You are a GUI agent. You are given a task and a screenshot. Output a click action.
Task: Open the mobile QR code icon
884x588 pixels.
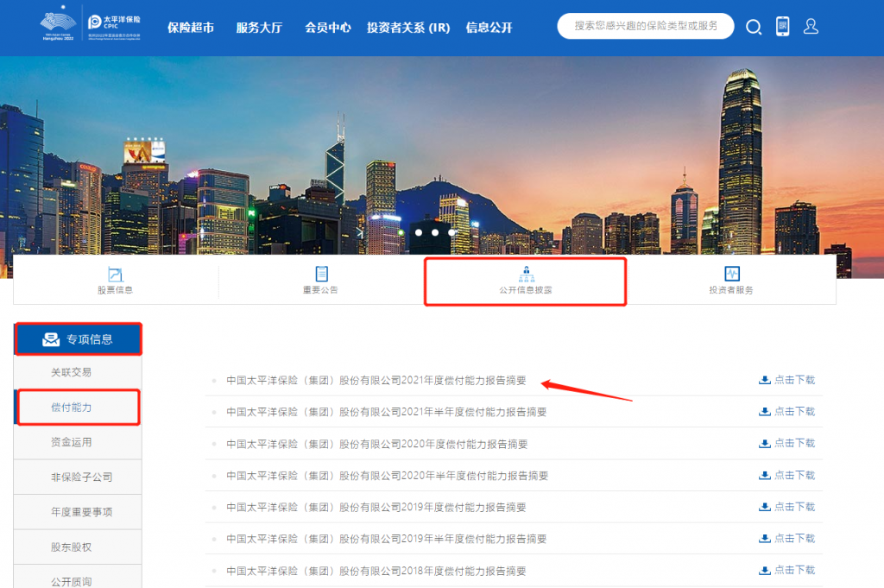pyautogui.click(x=782, y=26)
